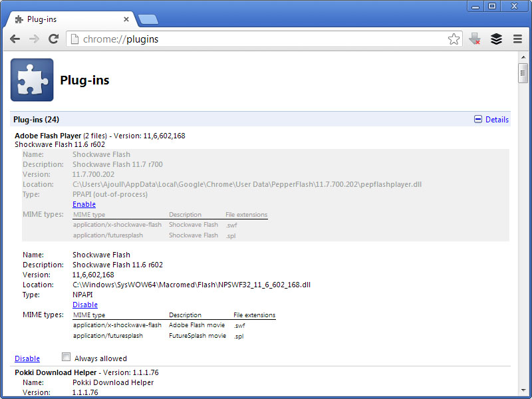Screen dimensions: 532x399
Task: Click the stacked layers extension icon
Action: click(496, 39)
